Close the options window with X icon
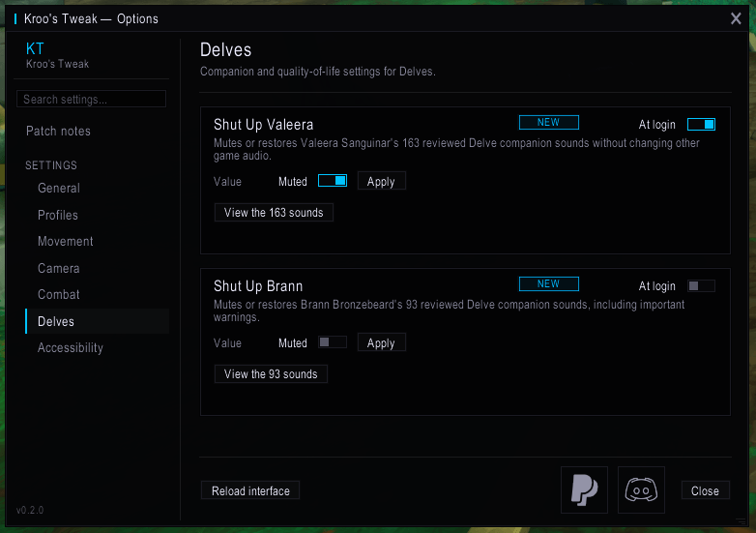756x533 pixels. (x=736, y=18)
